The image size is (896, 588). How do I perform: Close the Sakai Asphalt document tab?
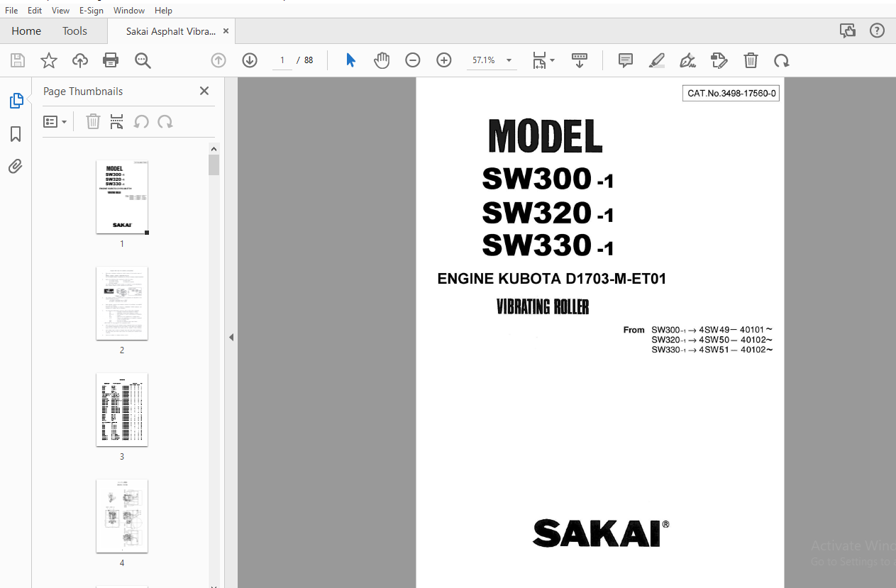click(226, 31)
